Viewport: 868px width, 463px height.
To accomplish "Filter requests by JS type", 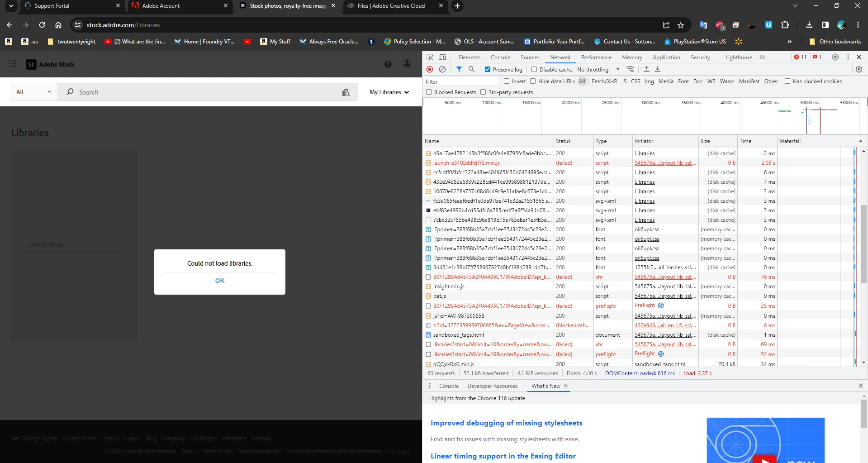I will pyautogui.click(x=624, y=81).
